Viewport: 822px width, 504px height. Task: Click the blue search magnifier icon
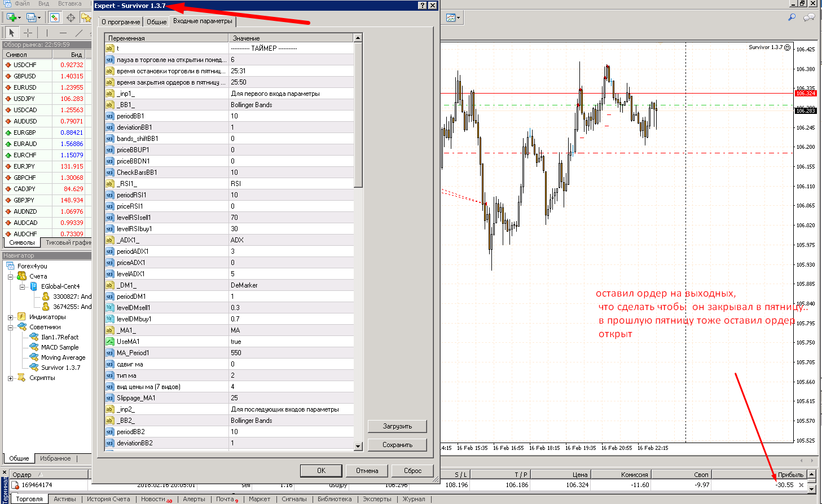click(x=792, y=17)
